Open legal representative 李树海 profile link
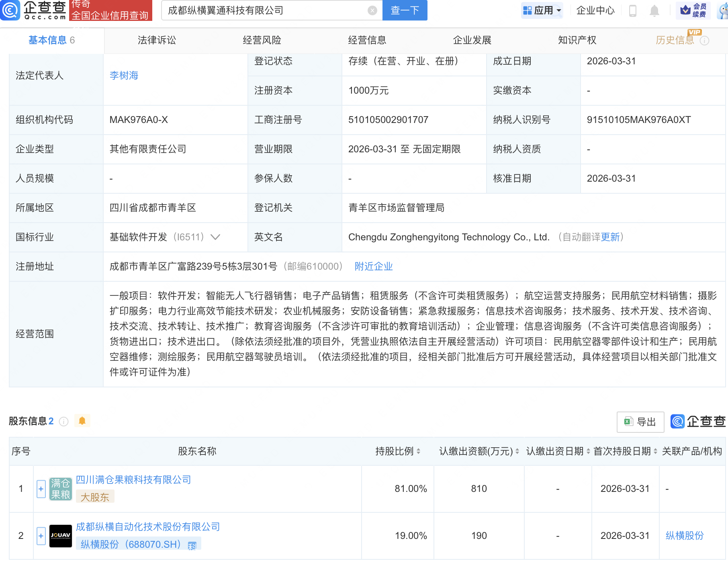728x561 pixels. pyautogui.click(x=123, y=75)
